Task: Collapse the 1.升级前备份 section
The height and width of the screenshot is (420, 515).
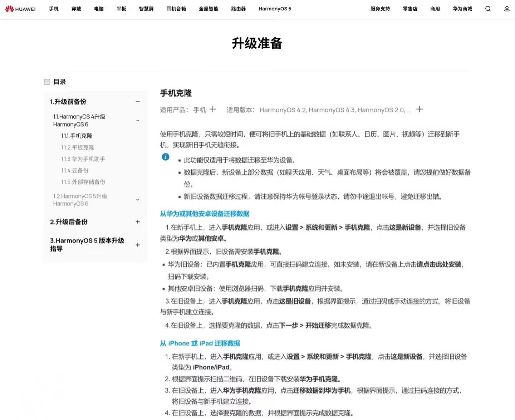Action: pyautogui.click(x=138, y=102)
